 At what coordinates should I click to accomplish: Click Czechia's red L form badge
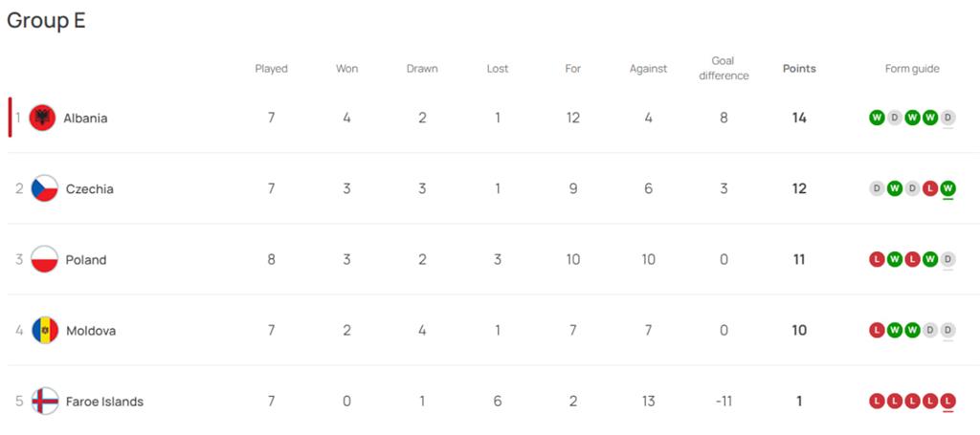930,189
